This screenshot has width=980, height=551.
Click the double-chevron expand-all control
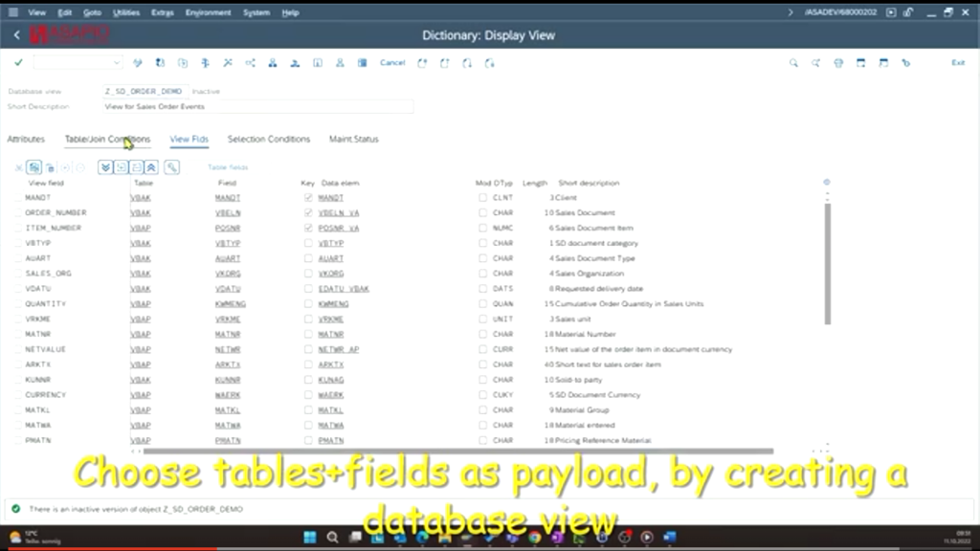(105, 166)
